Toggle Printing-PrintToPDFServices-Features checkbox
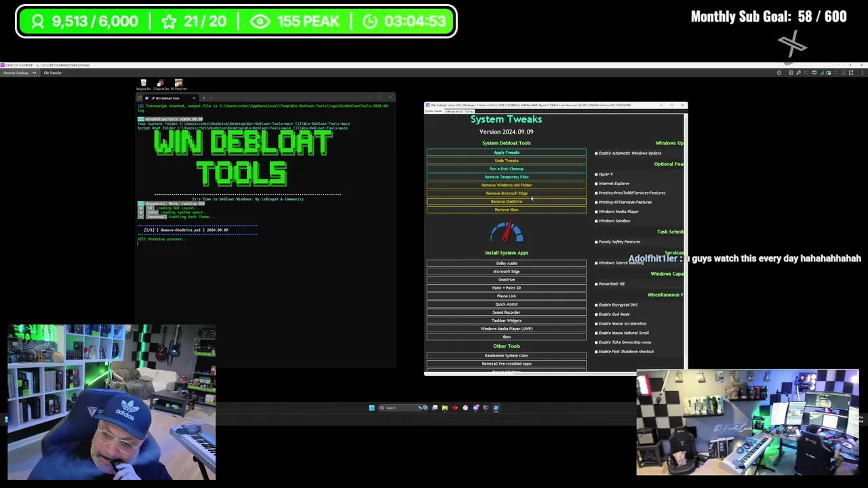The height and width of the screenshot is (488, 868). click(597, 193)
